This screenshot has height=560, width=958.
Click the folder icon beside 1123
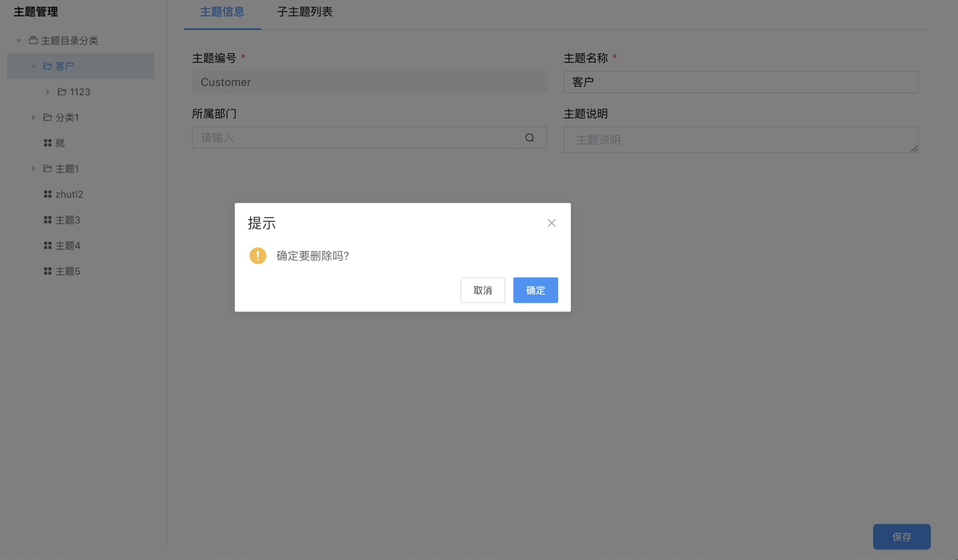coord(61,91)
